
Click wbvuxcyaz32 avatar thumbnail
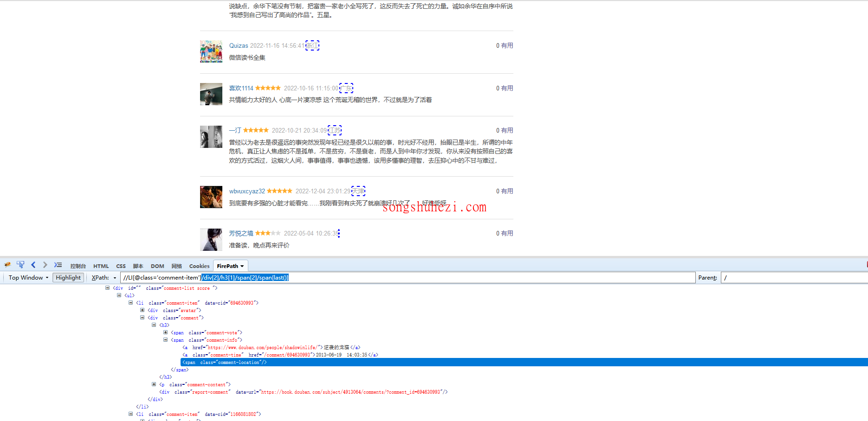[211, 197]
